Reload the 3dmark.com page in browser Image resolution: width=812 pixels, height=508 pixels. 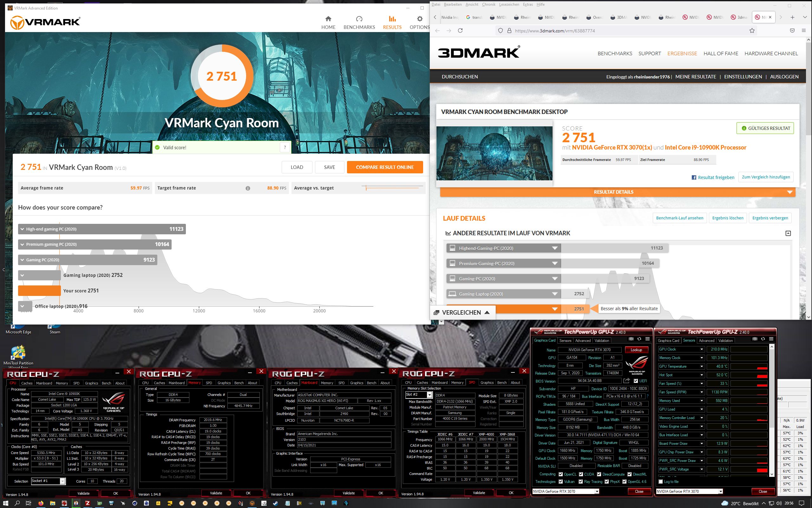coord(460,30)
